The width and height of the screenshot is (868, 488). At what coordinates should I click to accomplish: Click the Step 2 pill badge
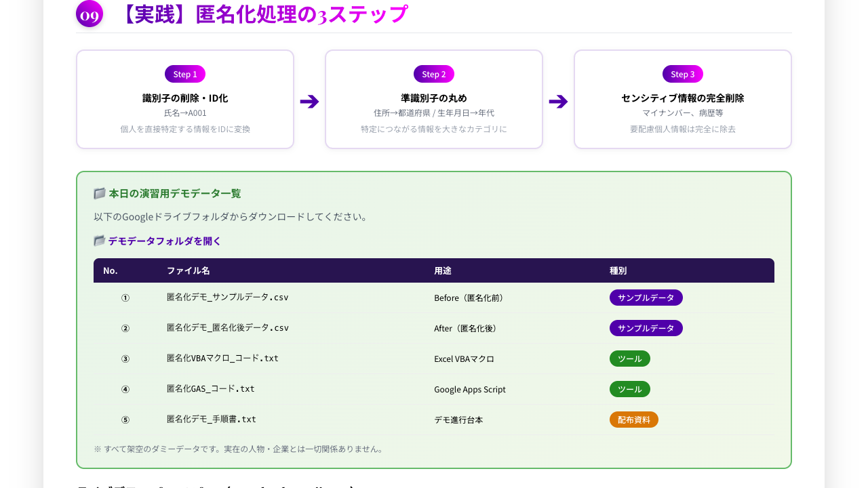click(434, 74)
